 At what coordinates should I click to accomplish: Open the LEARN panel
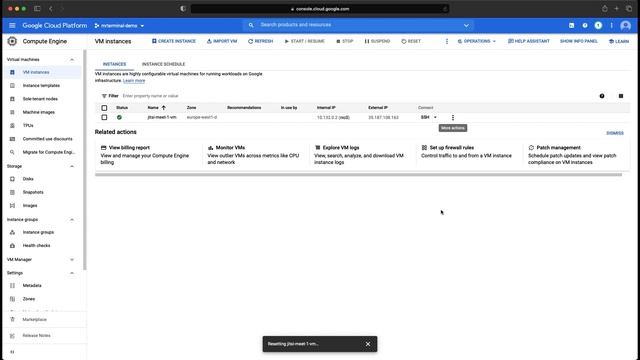(619, 41)
